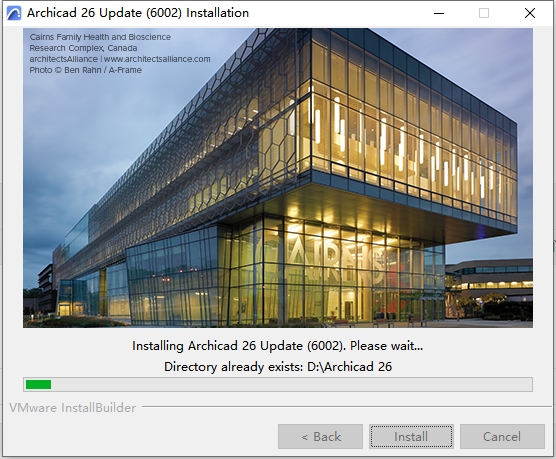The image size is (556, 459).
Task: Minimize the installation window
Action: click(x=439, y=13)
